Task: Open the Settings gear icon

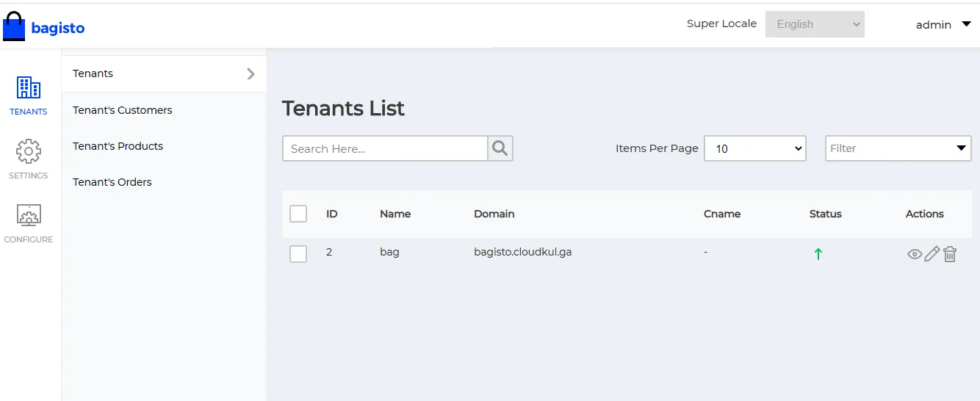Action: coord(28,151)
